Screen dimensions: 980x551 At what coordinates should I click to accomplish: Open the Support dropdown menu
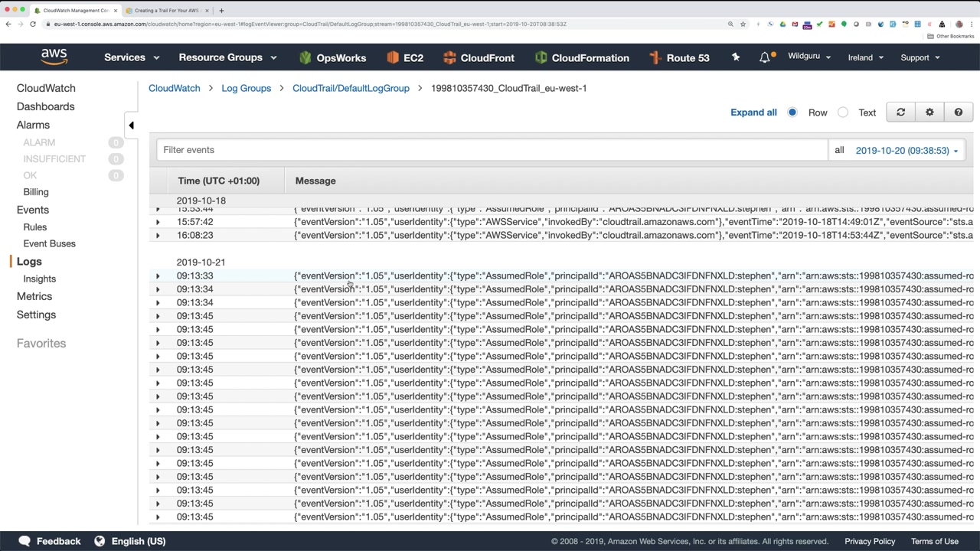click(x=920, y=57)
